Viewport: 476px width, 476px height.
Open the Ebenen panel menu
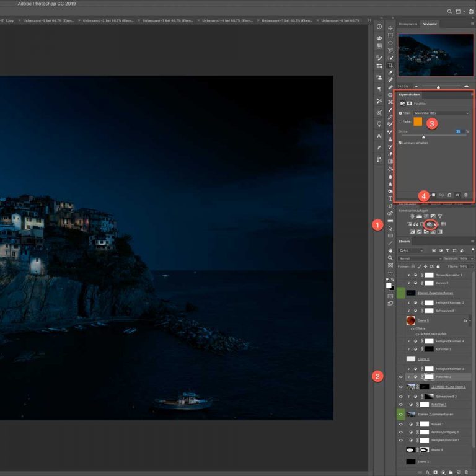click(472, 241)
